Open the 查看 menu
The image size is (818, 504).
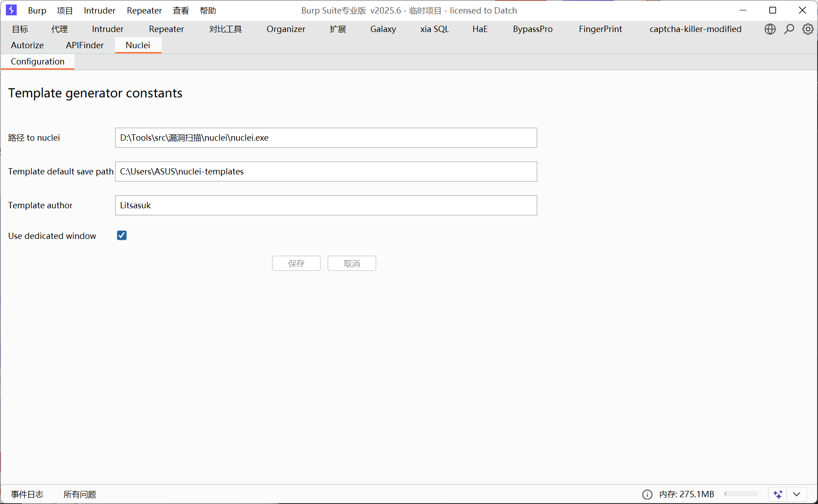[181, 10]
